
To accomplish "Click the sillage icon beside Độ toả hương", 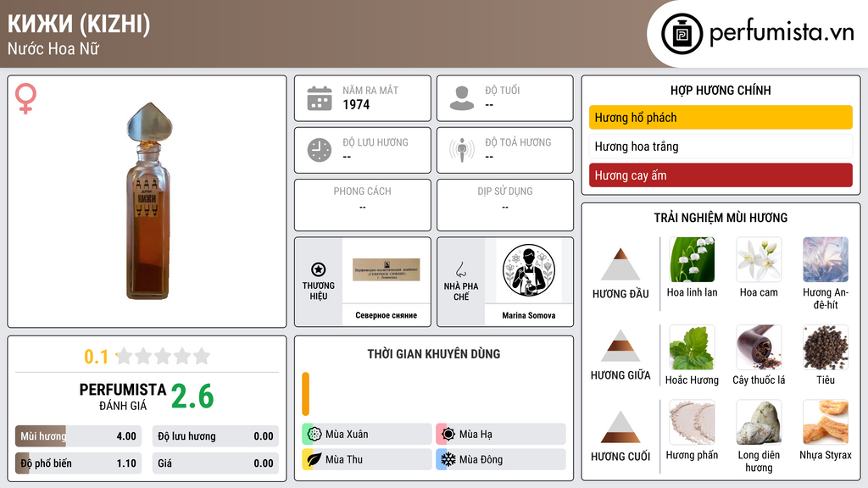I will point(462,151).
